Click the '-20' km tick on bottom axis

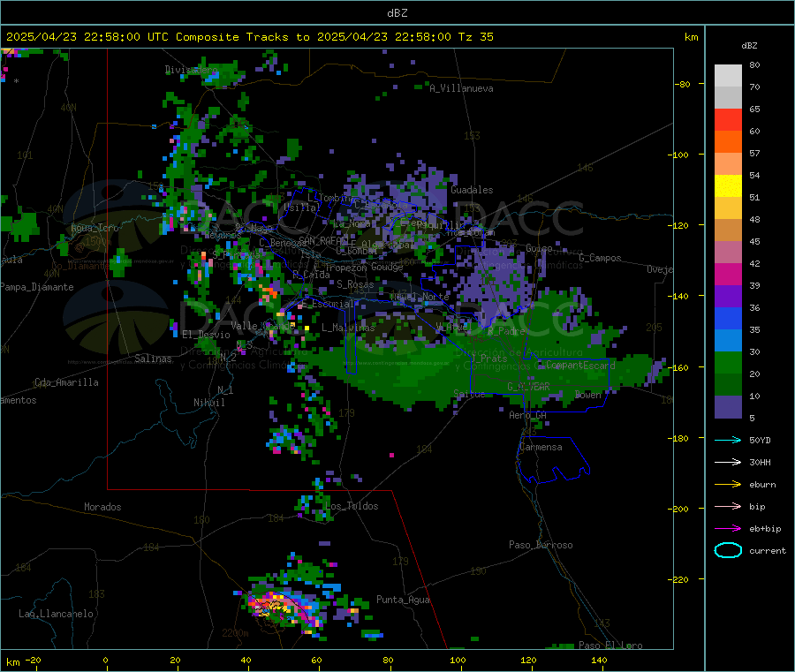[33, 660]
